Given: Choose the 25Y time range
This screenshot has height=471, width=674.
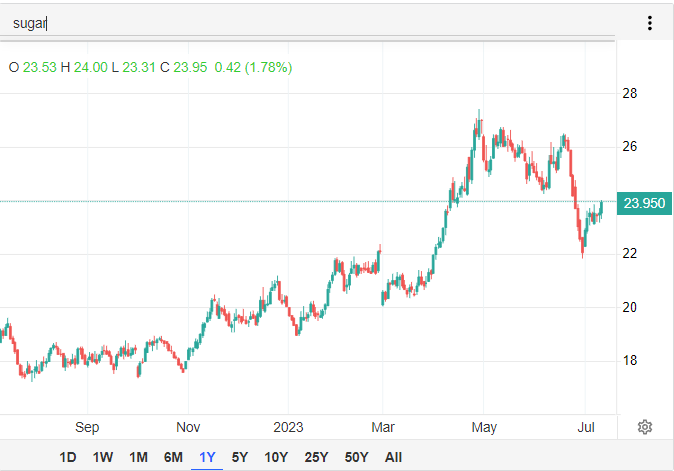Looking at the screenshot, I should tap(316, 457).
